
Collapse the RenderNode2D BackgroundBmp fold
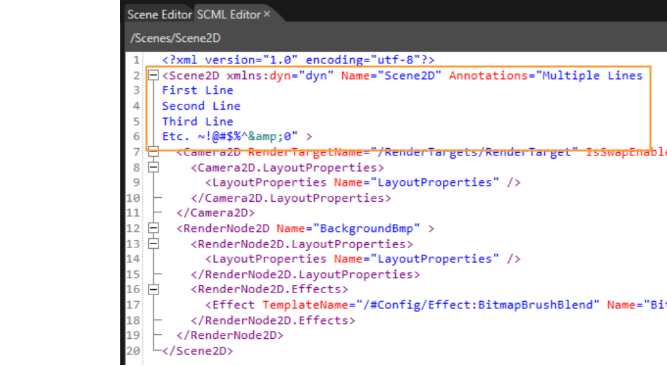click(154, 228)
